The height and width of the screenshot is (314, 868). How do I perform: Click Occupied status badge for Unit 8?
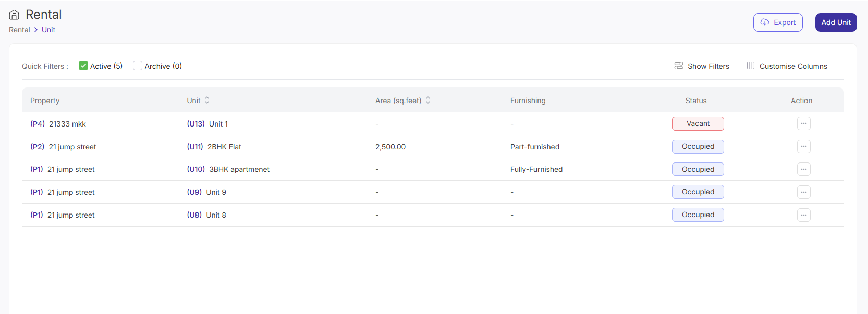698,215
